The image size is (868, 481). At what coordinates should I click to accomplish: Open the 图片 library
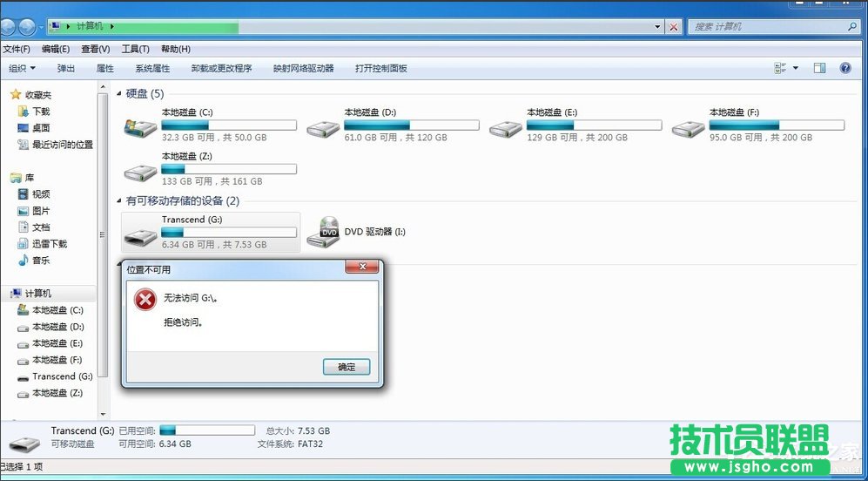click(x=41, y=211)
